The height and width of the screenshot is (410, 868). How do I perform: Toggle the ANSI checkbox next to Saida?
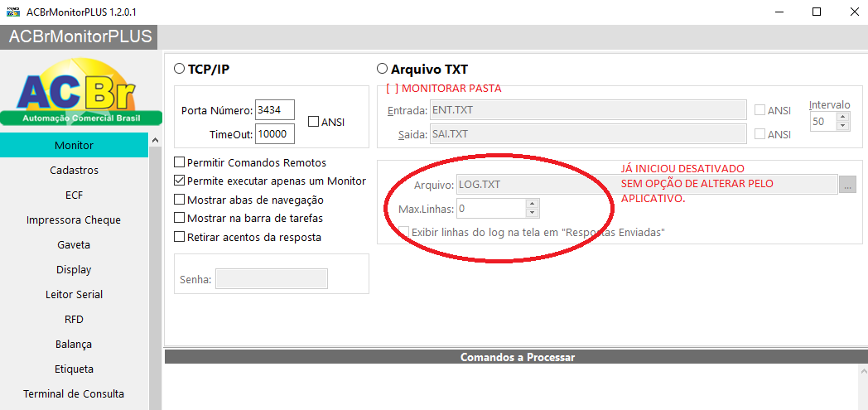pyautogui.click(x=760, y=134)
